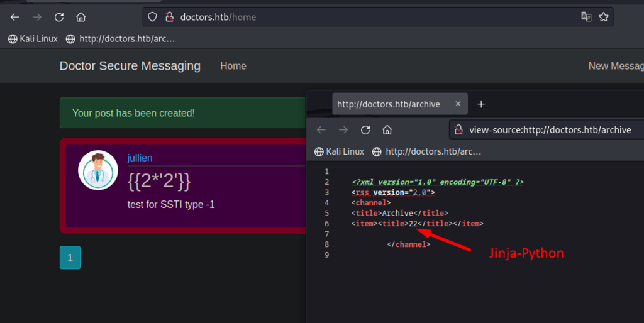Open the jullien author profile link
644x323 pixels.
tap(140, 158)
